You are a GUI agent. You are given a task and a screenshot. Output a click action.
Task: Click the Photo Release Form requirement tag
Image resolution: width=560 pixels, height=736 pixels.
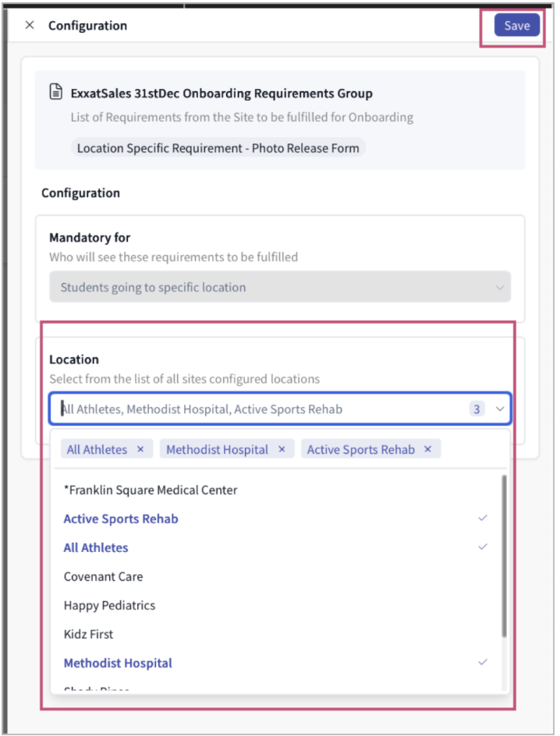(x=218, y=147)
